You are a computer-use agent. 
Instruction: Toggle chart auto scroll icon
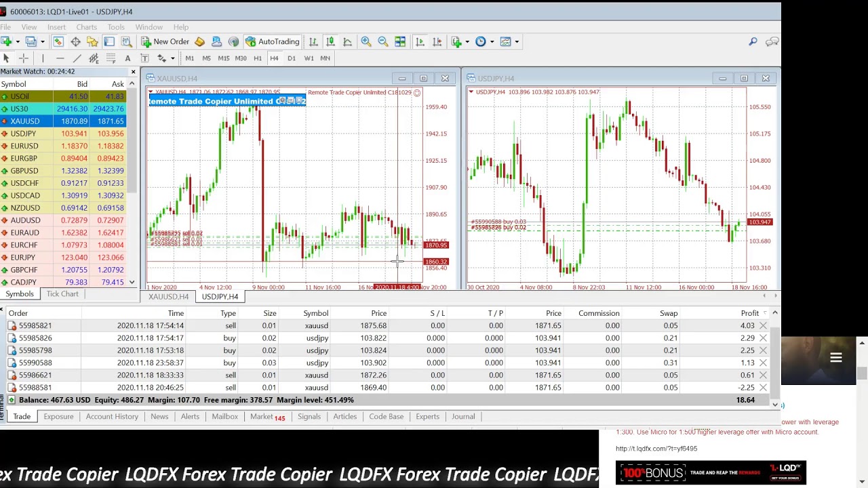[x=420, y=41]
